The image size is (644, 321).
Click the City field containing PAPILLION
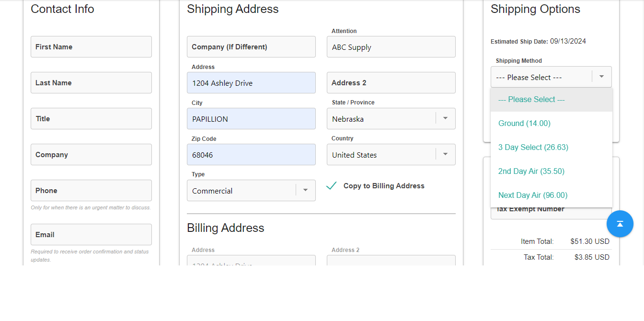(251, 119)
